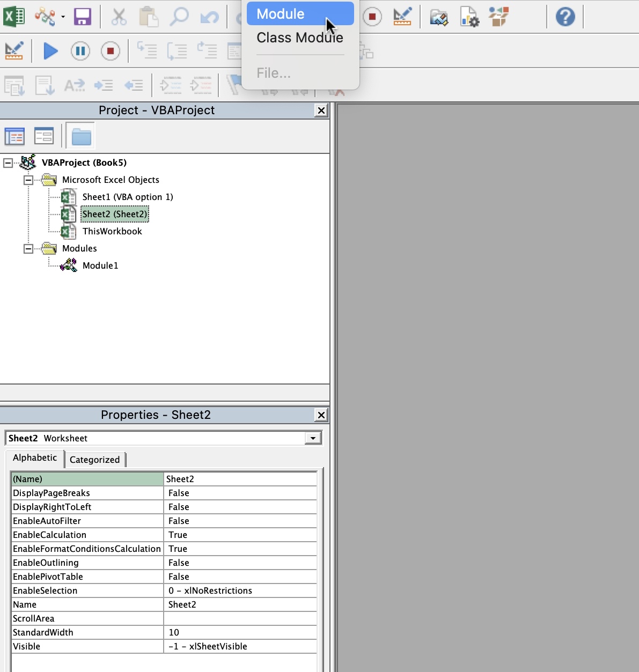Click the Reset stop button in Debug toolbar
The width and height of the screenshot is (639, 672).
(111, 51)
